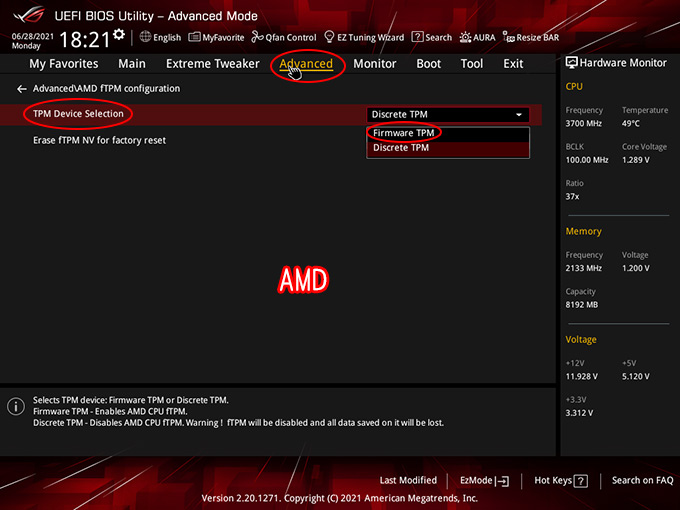The image size is (680, 510).
Task: Click the 06/28/2021 date display
Action: click(x=33, y=36)
